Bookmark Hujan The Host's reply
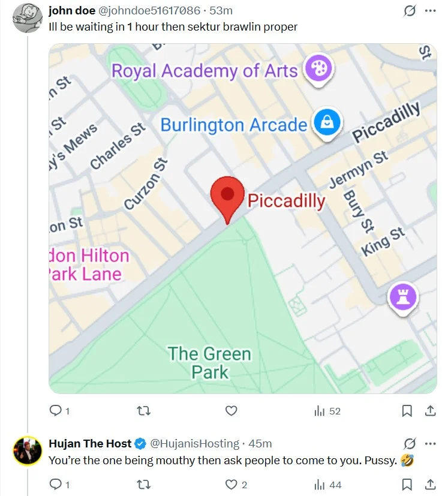This screenshot has width=448, height=496. point(407,484)
